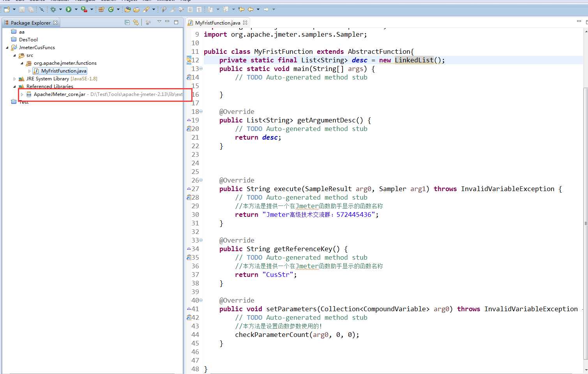Toggle Skip All Breakpoints icon
Image resolution: width=588 pixels, height=374 pixels.
[42, 9]
